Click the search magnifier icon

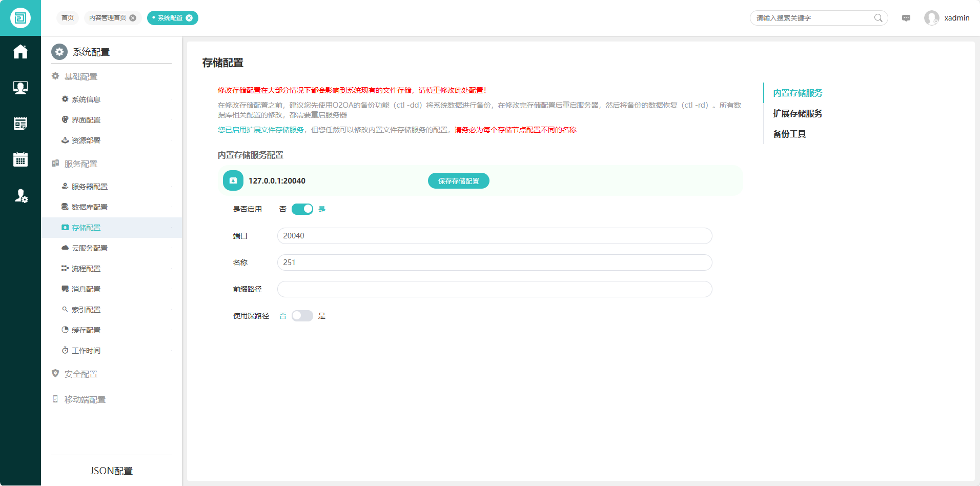[x=878, y=18]
